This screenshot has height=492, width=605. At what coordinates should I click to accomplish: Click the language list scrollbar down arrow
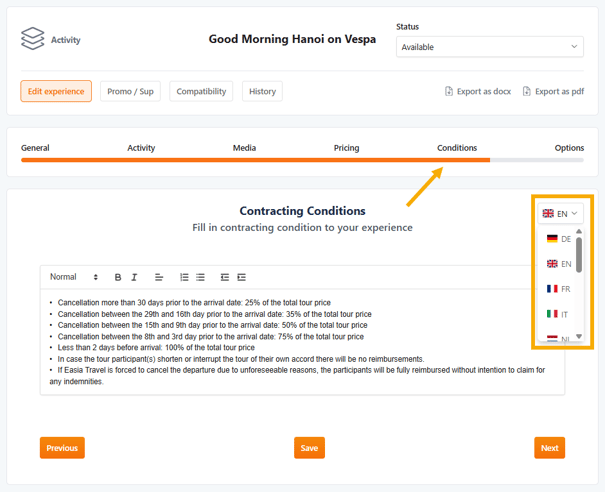[x=579, y=337]
